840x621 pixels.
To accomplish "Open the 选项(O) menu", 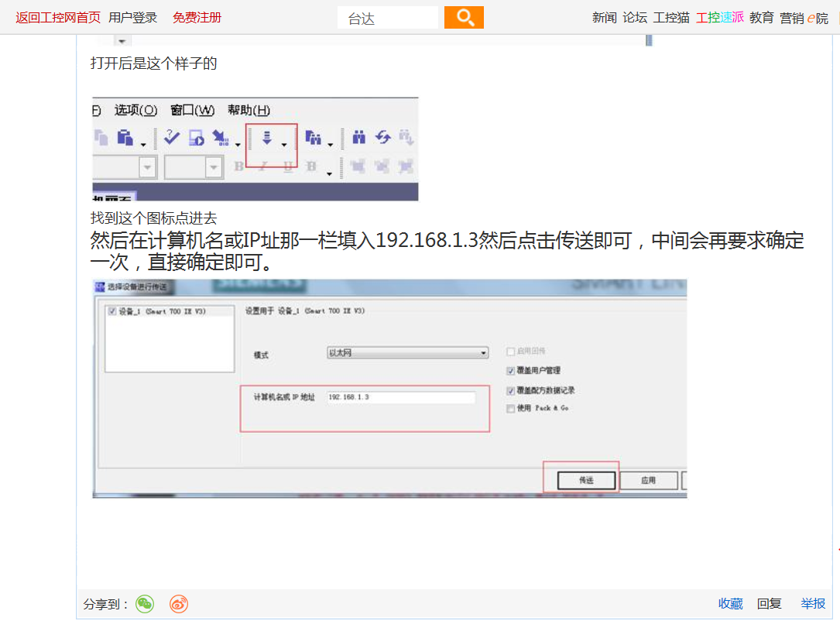I will tap(135, 110).
